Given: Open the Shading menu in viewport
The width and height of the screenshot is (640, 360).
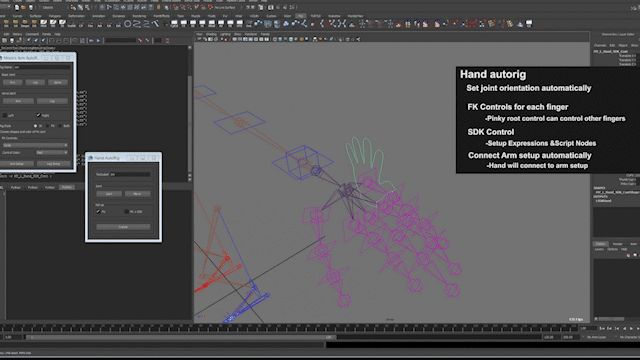Looking at the screenshot, I should [211, 34].
